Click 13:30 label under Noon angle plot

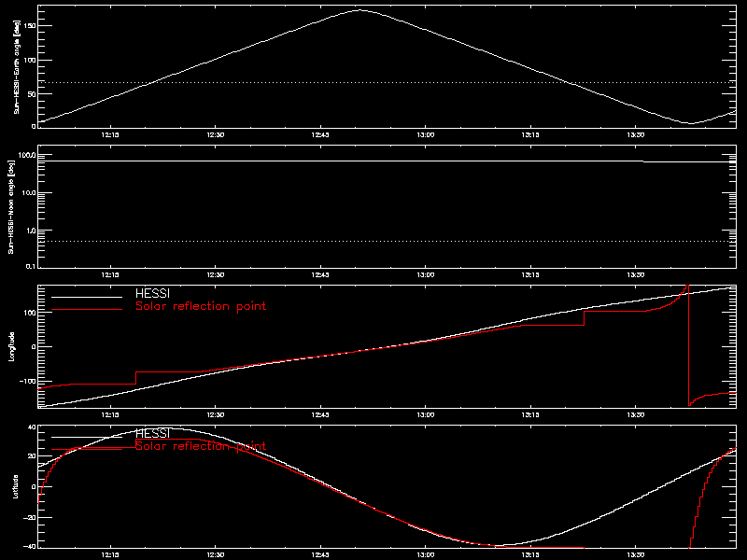[x=636, y=274]
